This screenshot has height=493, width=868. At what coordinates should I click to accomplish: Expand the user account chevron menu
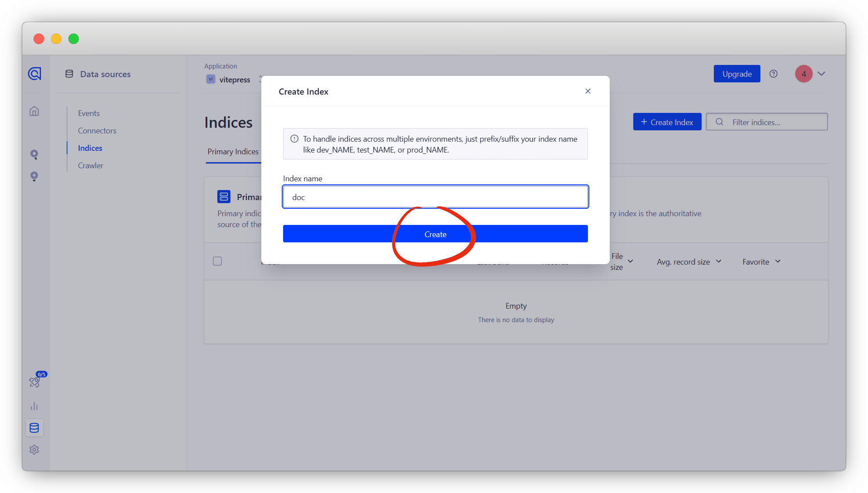821,74
